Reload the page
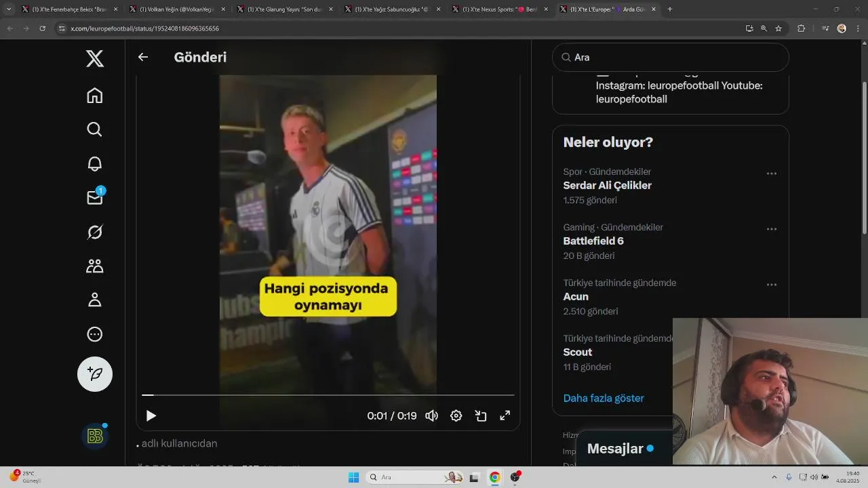 pos(42,28)
